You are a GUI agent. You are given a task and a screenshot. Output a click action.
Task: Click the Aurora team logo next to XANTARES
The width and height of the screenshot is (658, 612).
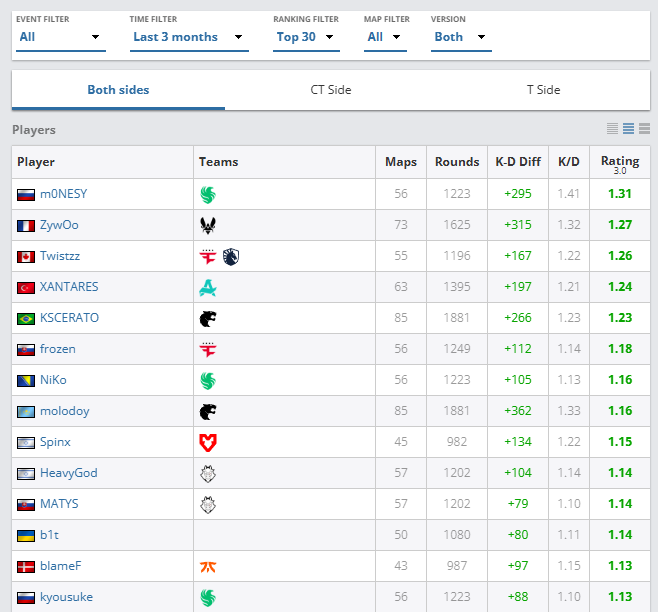tap(208, 287)
